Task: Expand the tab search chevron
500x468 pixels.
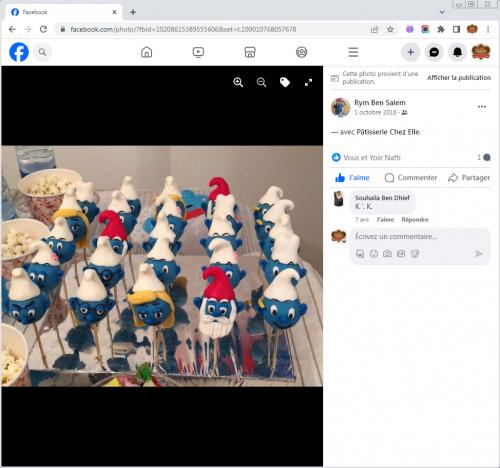Action: [442, 12]
